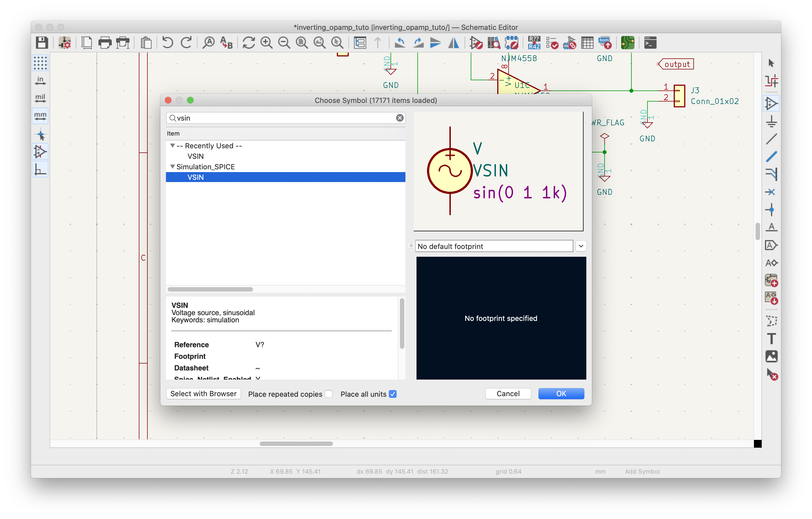Image resolution: width=812 pixels, height=519 pixels.
Task: Click Cancel to dismiss dialog
Action: click(x=508, y=394)
